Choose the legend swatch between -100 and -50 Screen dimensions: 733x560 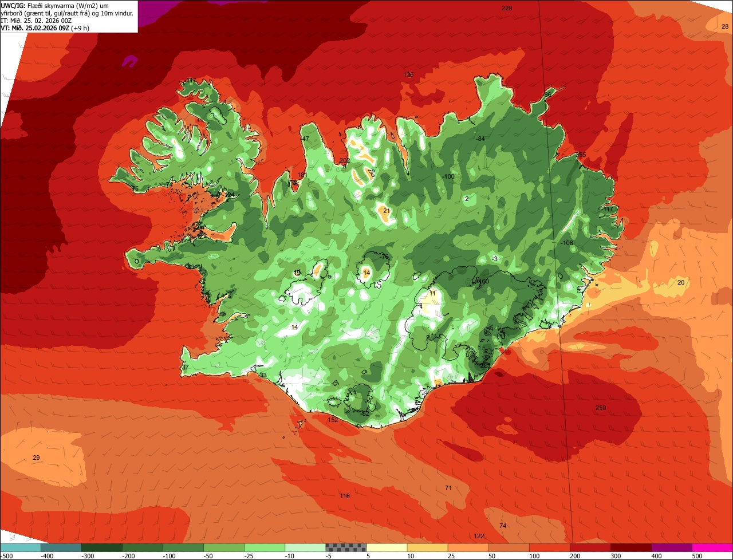(183, 547)
